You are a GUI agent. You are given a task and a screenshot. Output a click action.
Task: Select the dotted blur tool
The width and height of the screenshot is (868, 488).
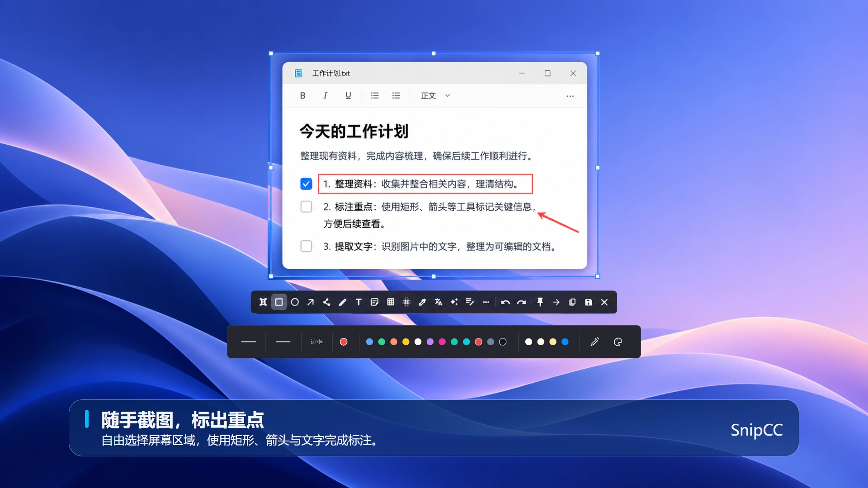coord(406,302)
